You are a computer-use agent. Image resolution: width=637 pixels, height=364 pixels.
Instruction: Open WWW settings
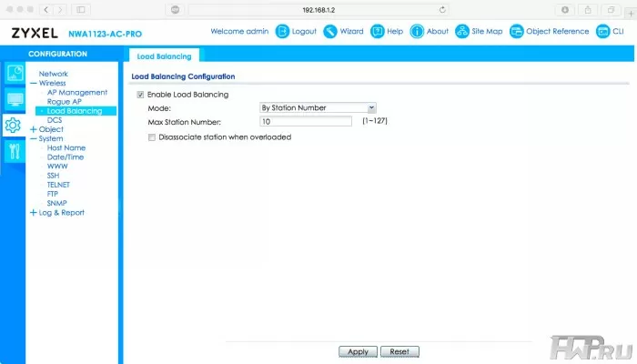pos(57,167)
